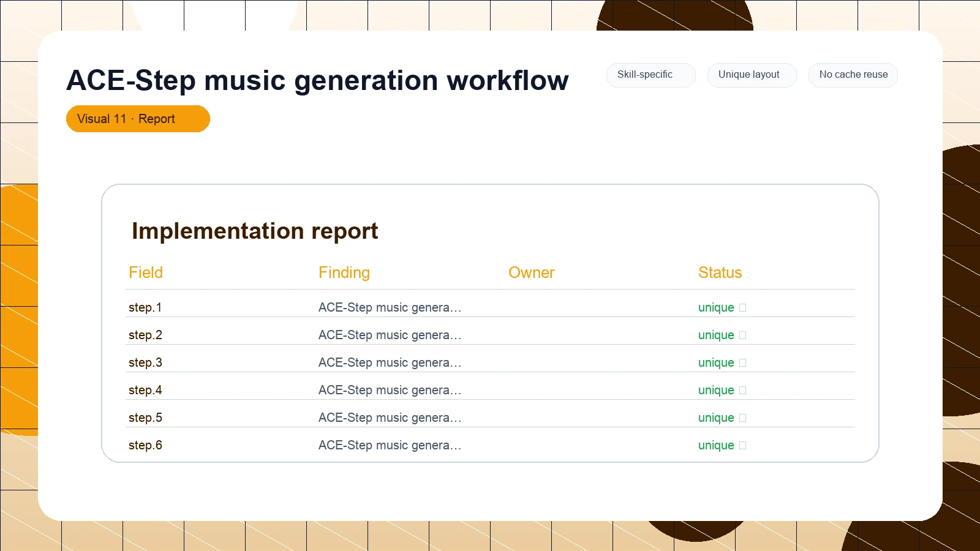Image resolution: width=980 pixels, height=551 pixels.
Task: Click the small box icon in step.4 status
Action: 743,391
